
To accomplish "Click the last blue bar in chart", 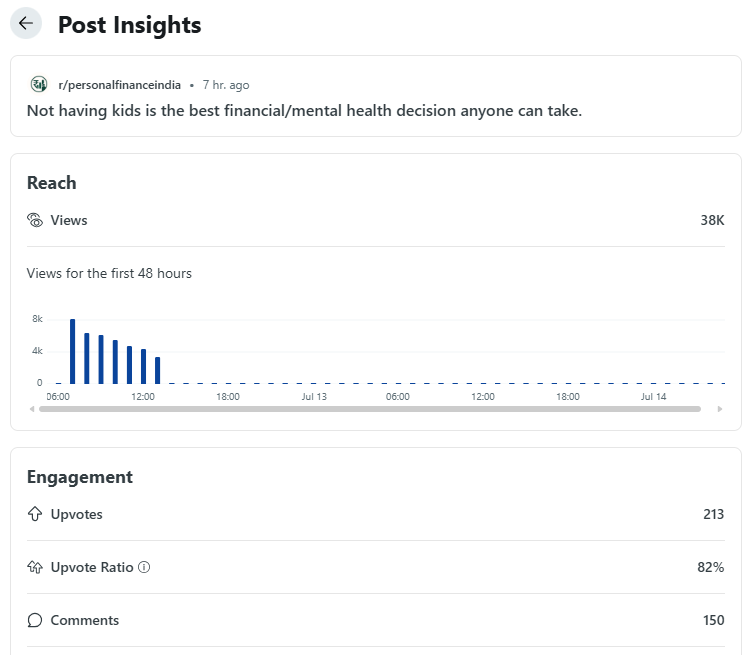I will (158, 370).
